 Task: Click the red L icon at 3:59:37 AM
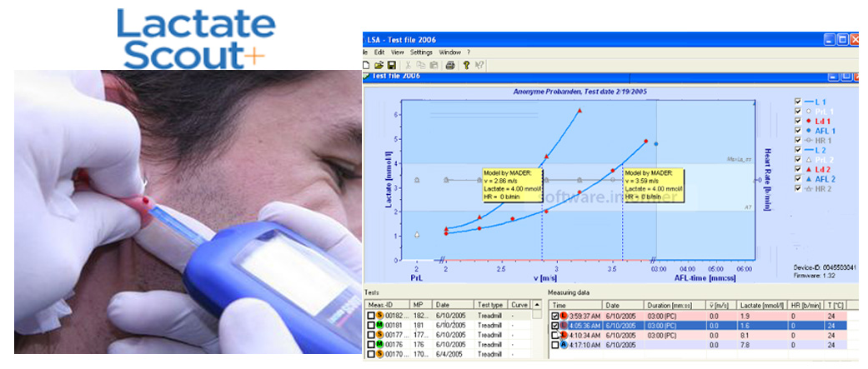tap(563, 316)
